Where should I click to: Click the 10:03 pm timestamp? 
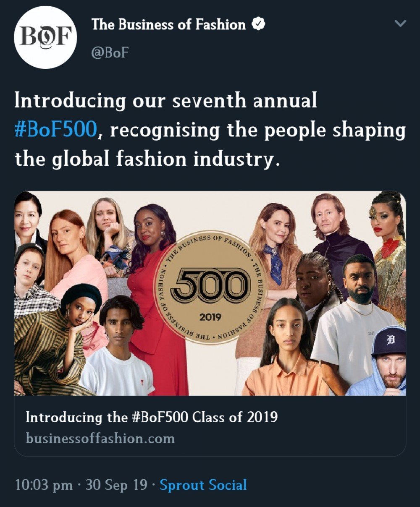(x=44, y=485)
